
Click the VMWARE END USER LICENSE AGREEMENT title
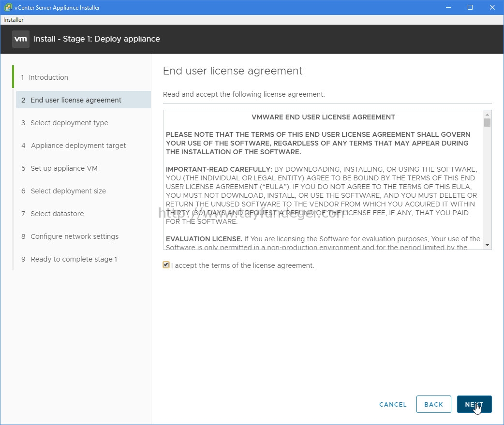pos(324,117)
